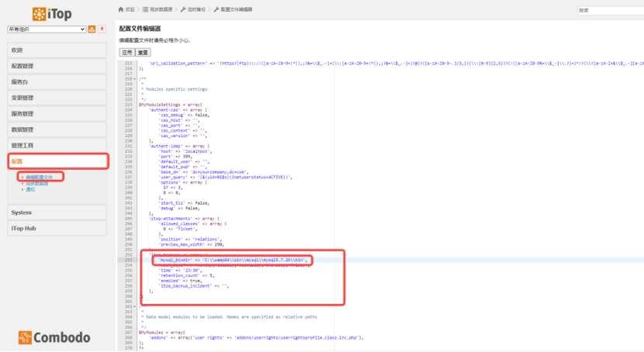
Task: Click the 'cas_debug' => false line
Action: pos(184,116)
